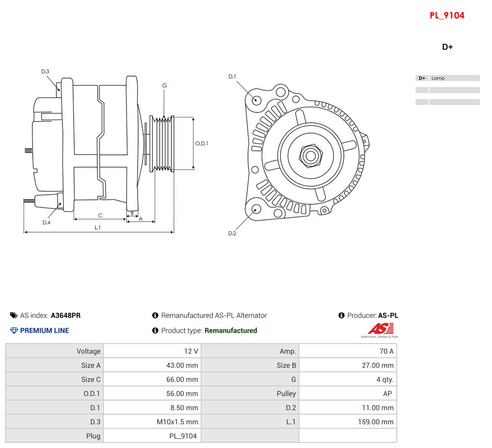Click the D+ heading under plug title
The width and height of the screenshot is (492, 448).
click(448, 47)
